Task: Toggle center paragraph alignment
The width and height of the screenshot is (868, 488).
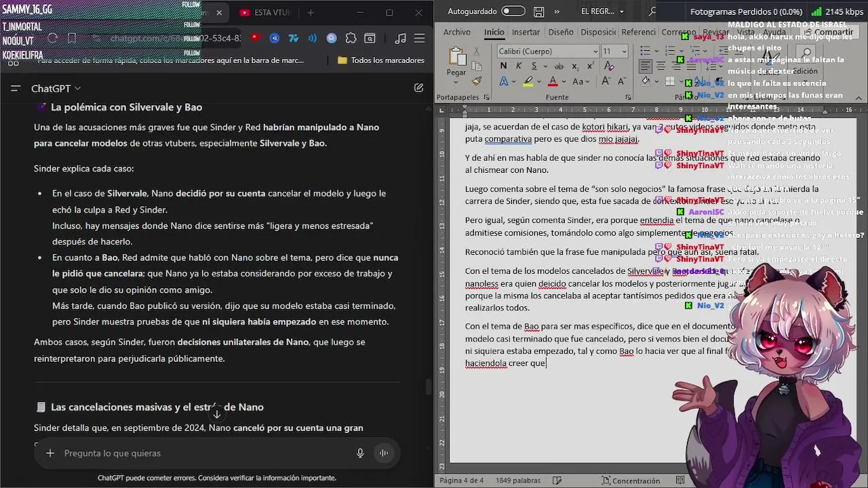Action: pos(660,66)
